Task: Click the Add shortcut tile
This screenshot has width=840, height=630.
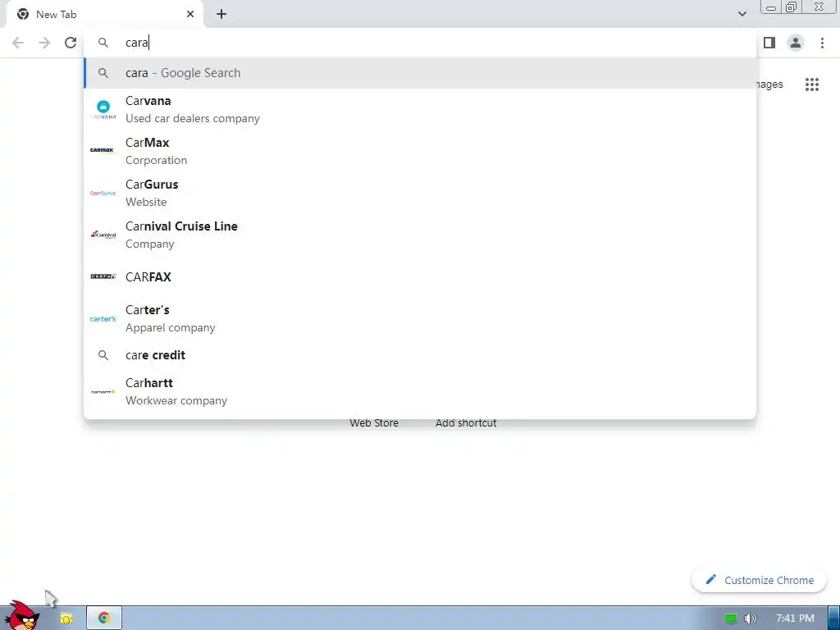Action: coord(466,422)
